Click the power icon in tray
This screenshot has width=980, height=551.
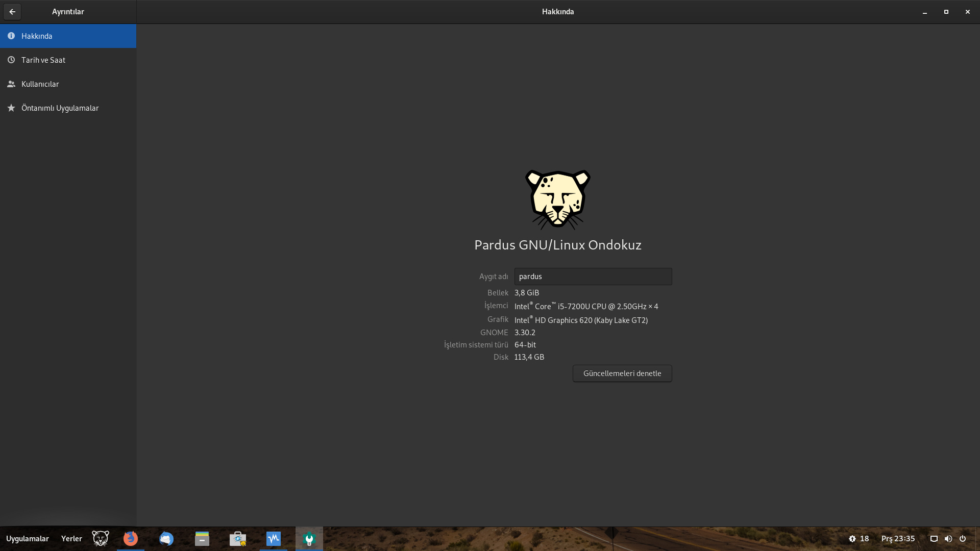point(963,539)
